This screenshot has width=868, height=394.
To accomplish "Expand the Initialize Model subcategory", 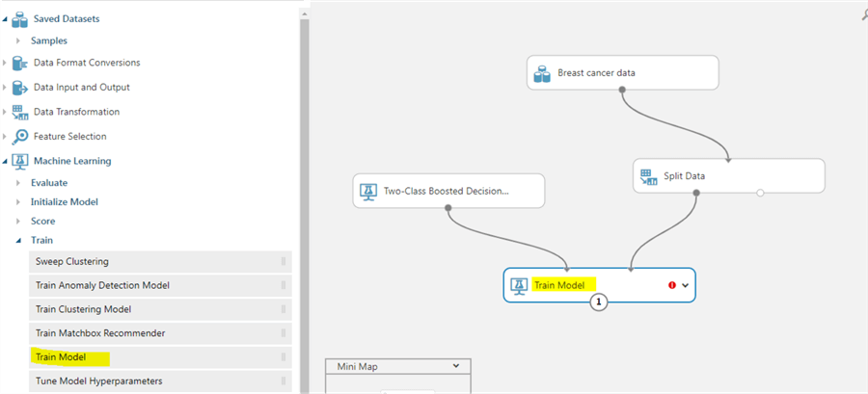I will coord(19,202).
